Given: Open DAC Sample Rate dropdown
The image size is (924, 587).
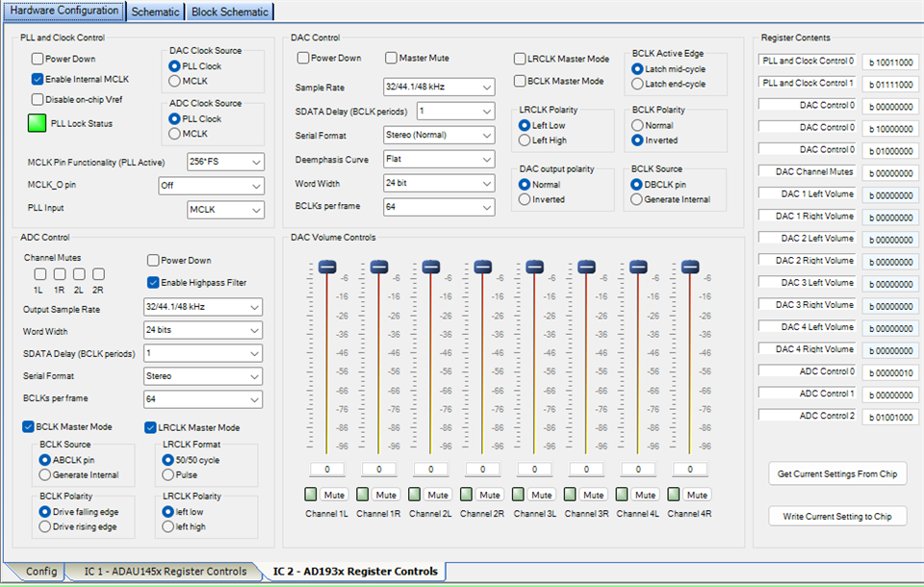Looking at the screenshot, I should click(x=439, y=87).
